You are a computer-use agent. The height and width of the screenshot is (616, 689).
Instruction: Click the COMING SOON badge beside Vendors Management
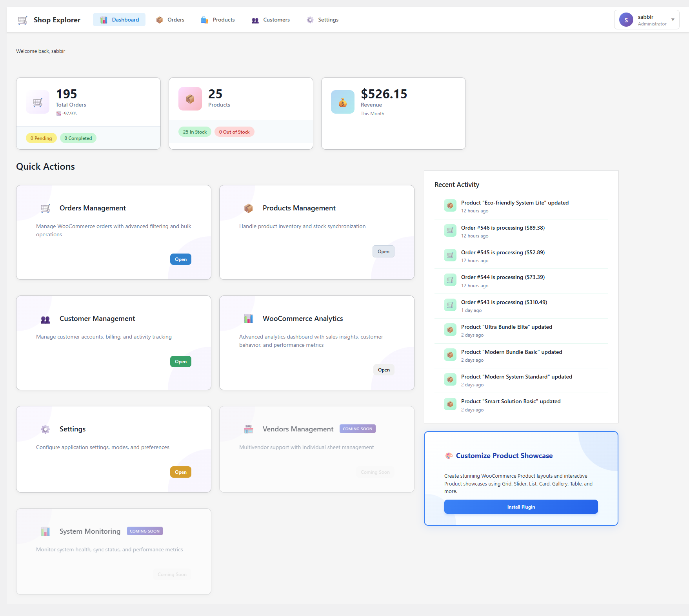[x=358, y=429]
